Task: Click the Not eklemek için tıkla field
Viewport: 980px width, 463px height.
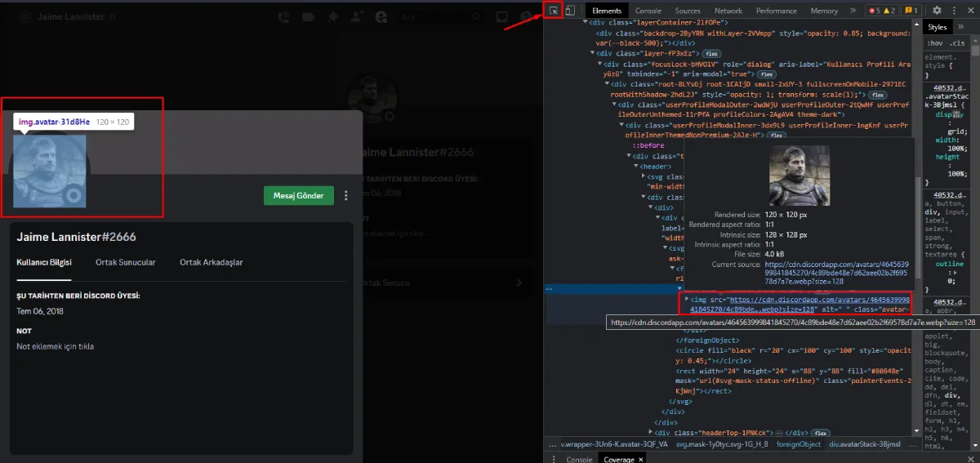Action: pos(55,346)
